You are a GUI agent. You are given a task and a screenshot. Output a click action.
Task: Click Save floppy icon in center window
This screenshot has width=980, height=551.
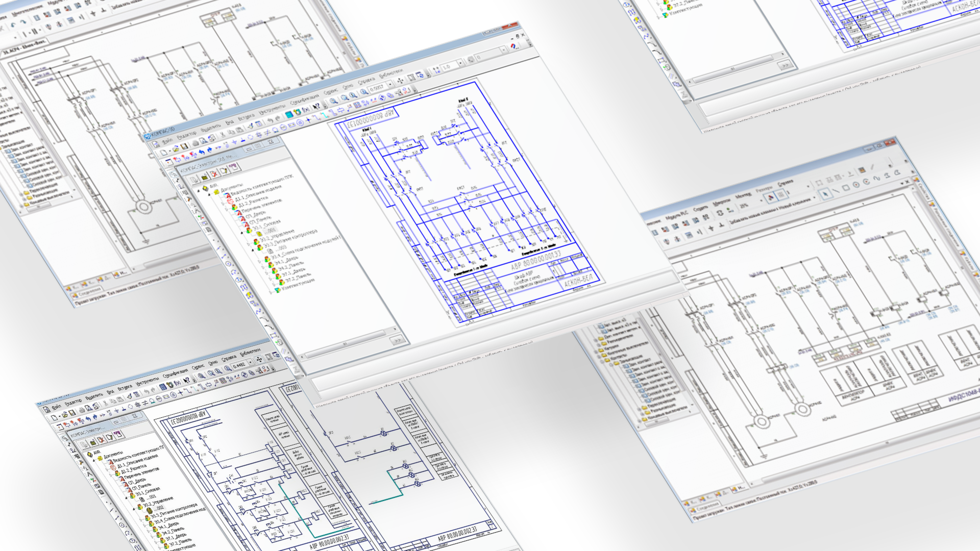coord(184,146)
